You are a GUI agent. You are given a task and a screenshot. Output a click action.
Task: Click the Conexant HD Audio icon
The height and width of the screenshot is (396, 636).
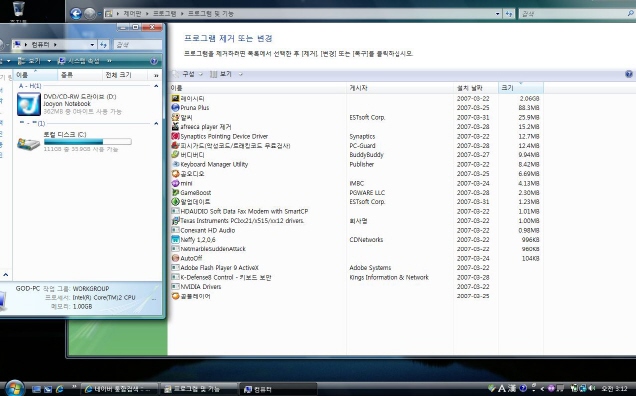(x=175, y=230)
